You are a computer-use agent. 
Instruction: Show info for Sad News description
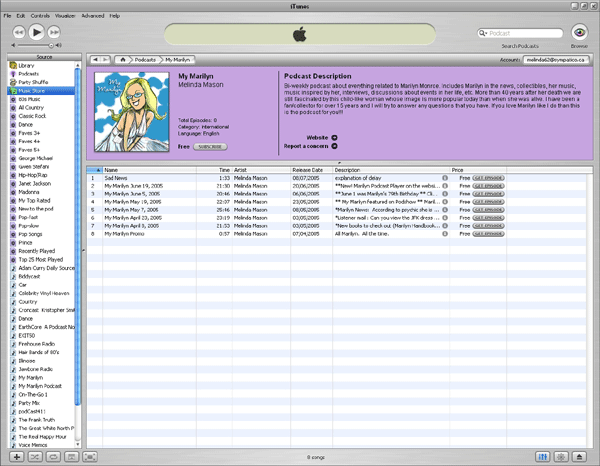pos(445,178)
